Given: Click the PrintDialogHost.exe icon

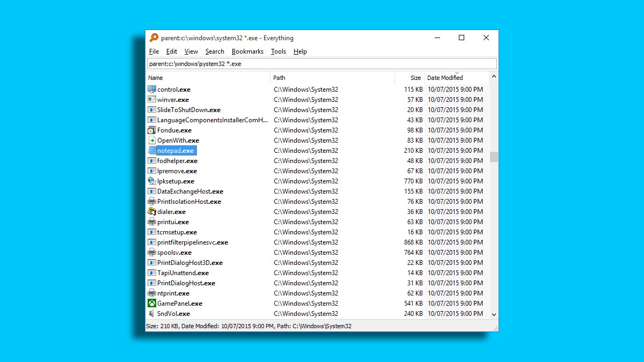Looking at the screenshot, I should coord(152,283).
